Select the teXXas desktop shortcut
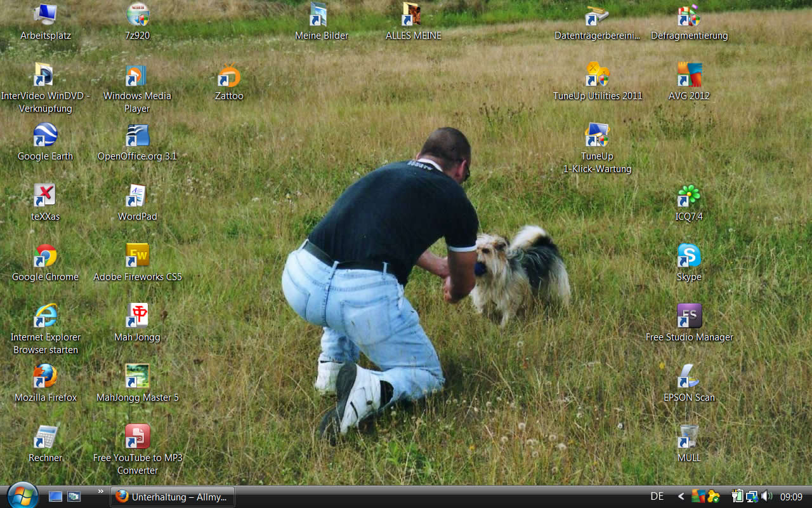This screenshot has width=812, height=508. pyautogui.click(x=46, y=196)
